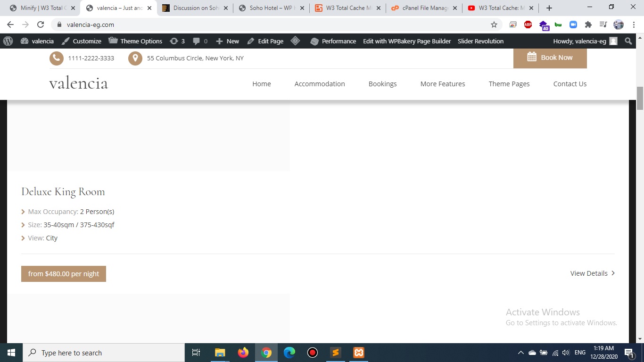Click the WordPress logo in admin bar
This screenshot has height=362, width=644.
click(x=8, y=41)
